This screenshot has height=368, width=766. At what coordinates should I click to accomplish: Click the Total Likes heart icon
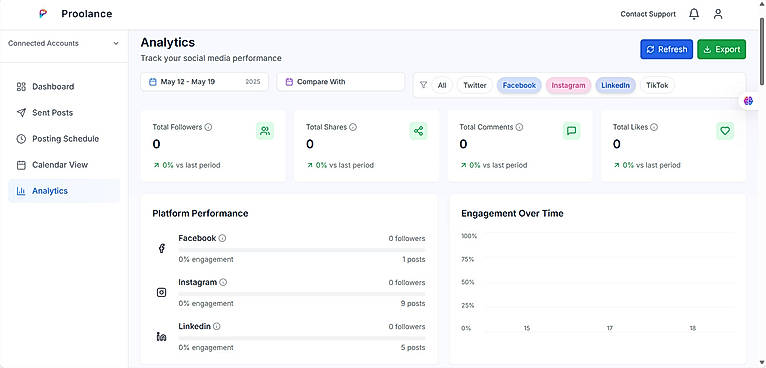point(725,131)
